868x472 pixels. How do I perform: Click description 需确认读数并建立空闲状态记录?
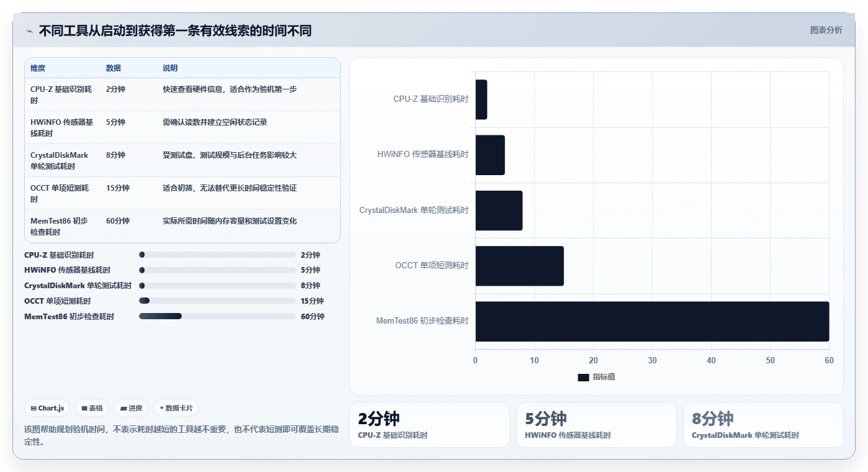[x=215, y=122]
